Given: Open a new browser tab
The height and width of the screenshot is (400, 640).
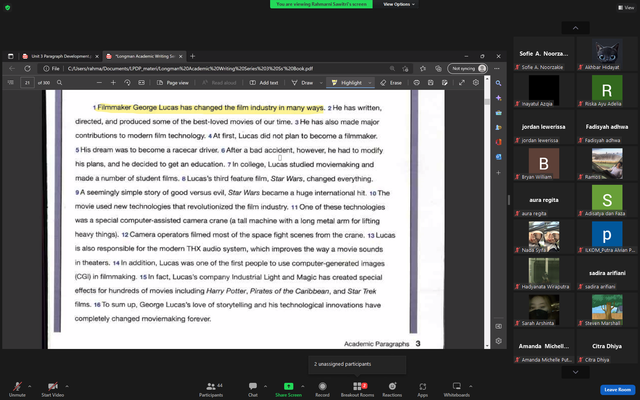Looking at the screenshot, I should (193, 56).
